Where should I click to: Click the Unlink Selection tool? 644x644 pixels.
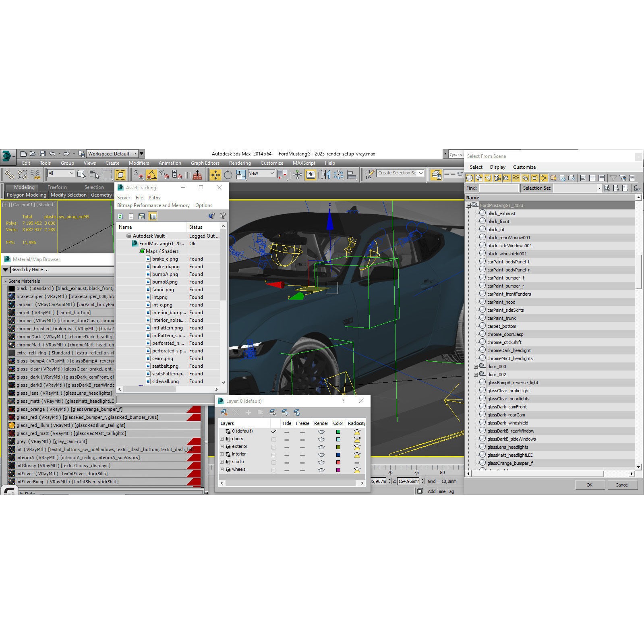22,174
